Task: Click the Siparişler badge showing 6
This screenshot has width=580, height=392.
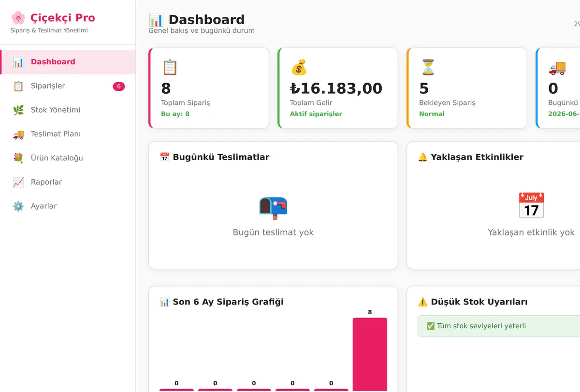Action: tap(119, 87)
